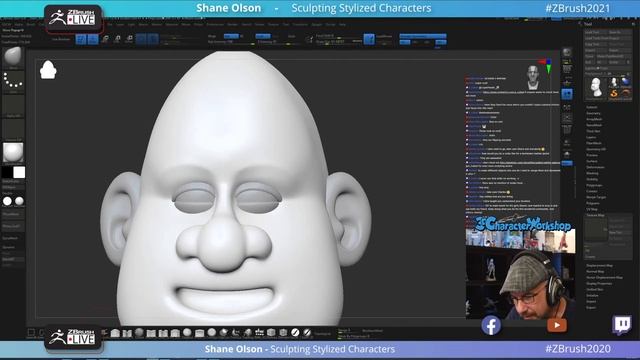Select the gold SimpleBrush S tool icon

tap(614, 94)
